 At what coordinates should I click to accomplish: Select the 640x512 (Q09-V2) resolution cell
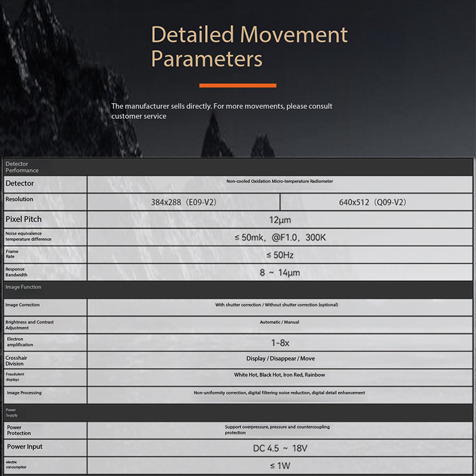tap(372, 202)
